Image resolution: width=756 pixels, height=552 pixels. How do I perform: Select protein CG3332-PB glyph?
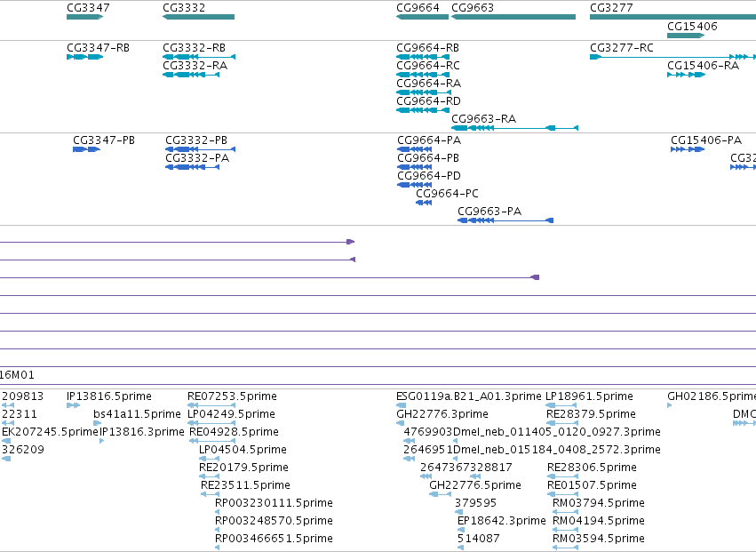coord(200,149)
